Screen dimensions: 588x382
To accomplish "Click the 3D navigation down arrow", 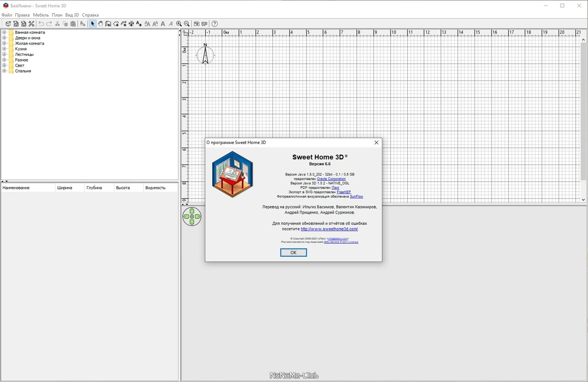I will click(192, 222).
